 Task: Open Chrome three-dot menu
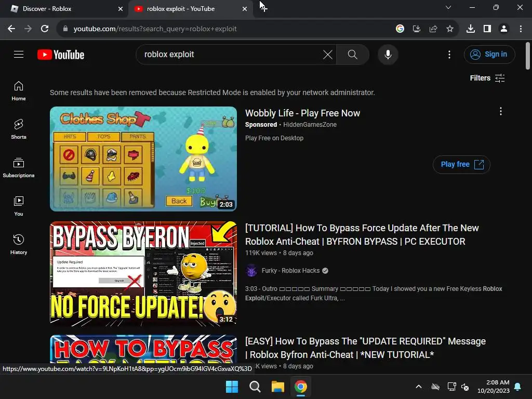click(x=521, y=29)
